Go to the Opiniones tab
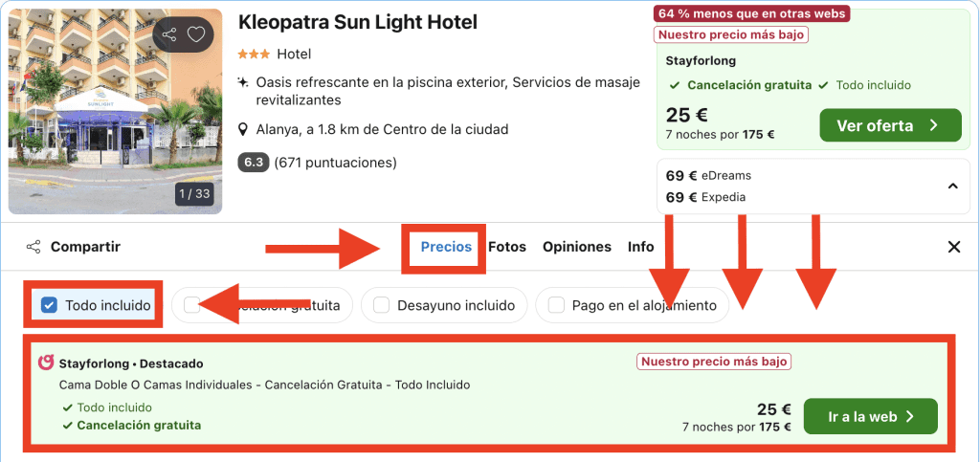The height and width of the screenshot is (462, 980). pos(576,247)
